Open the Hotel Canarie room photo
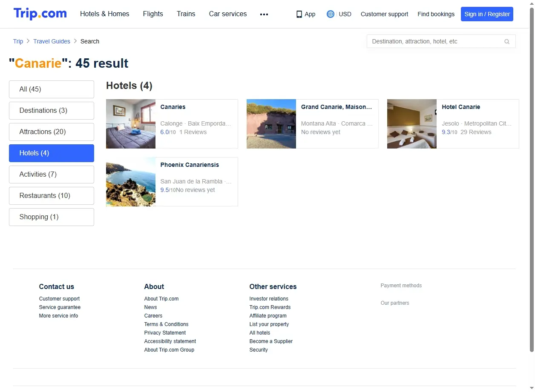Image resolution: width=535 pixels, height=392 pixels. click(x=412, y=124)
